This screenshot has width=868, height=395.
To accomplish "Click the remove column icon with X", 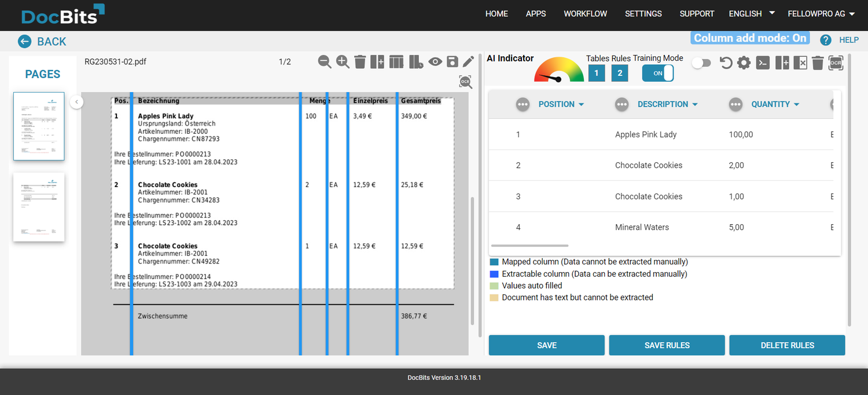I will tap(800, 63).
